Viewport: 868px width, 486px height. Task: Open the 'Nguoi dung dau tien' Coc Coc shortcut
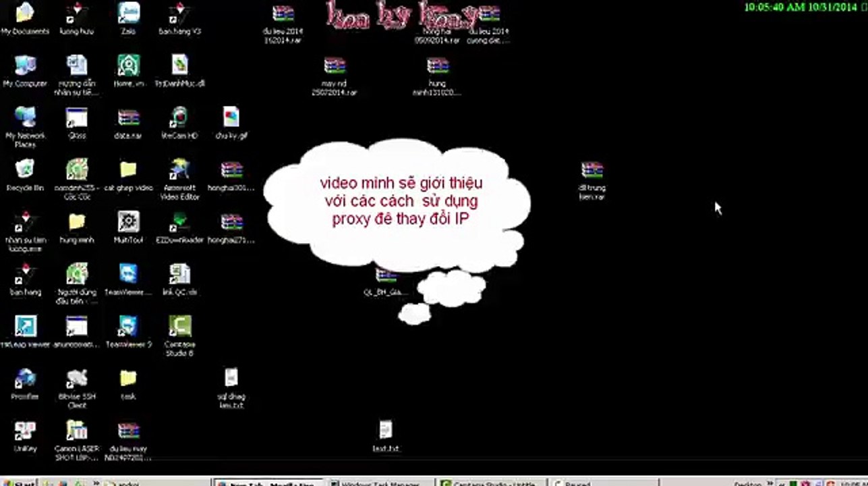point(77,283)
